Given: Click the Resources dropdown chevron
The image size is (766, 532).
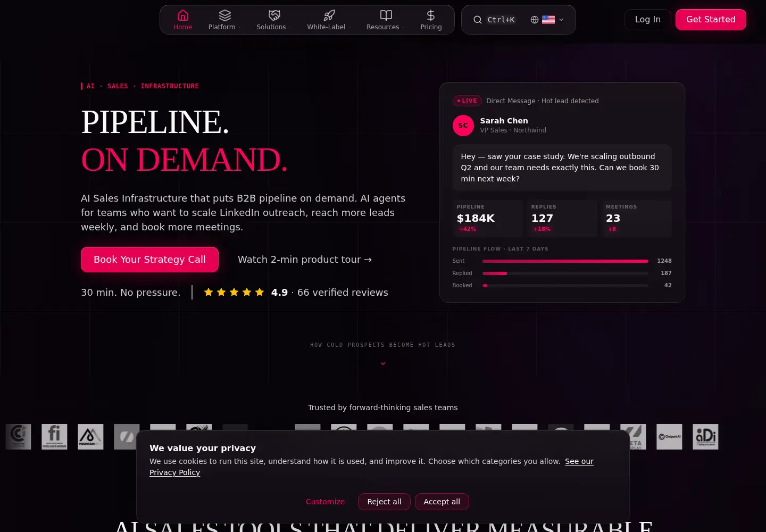Looking at the screenshot, I should coord(403,27).
